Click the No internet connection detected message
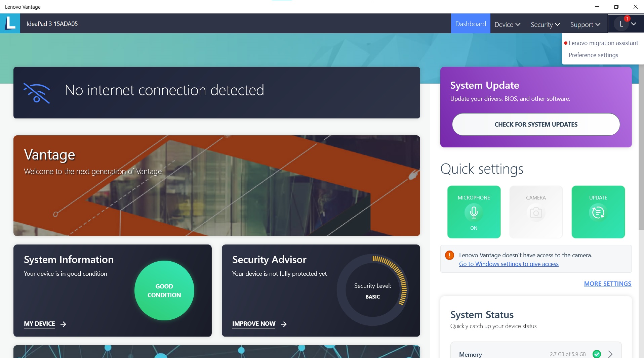The width and height of the screenshot is (644, 358). click(164, 90)
